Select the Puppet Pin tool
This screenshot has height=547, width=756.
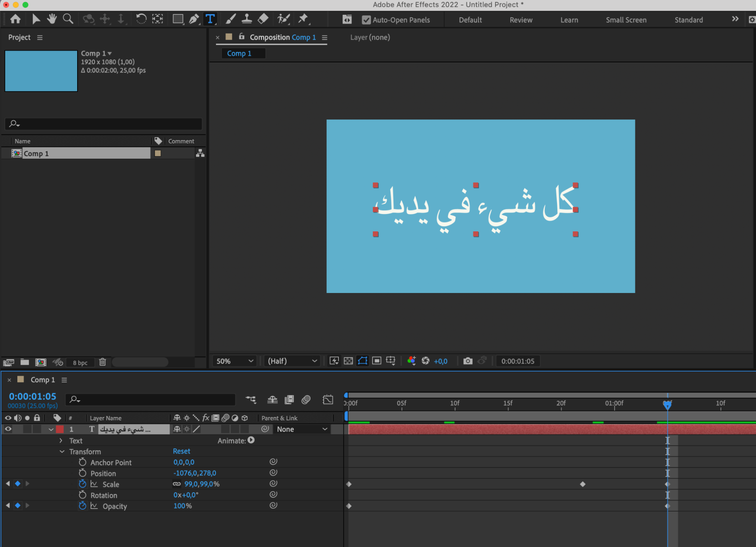(x=303, y=19)
